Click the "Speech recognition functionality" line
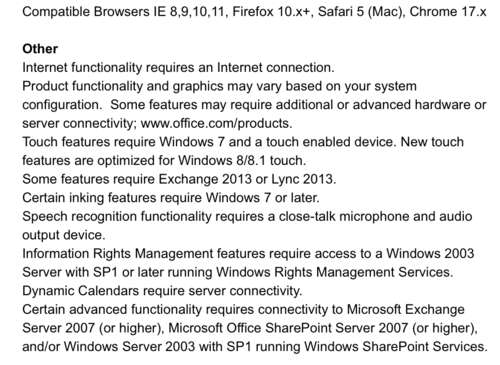 tap(247, 217)
